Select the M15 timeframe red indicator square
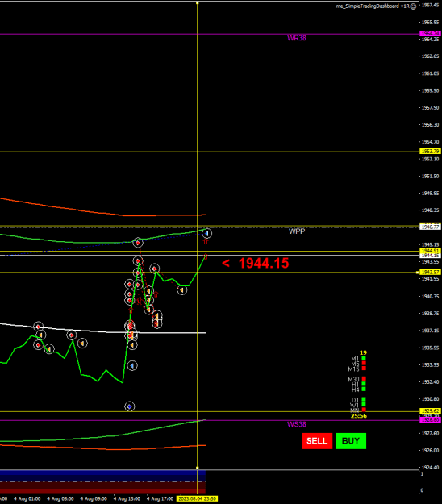Viewport: 442px width, 504px height. [x=364, y=368]
